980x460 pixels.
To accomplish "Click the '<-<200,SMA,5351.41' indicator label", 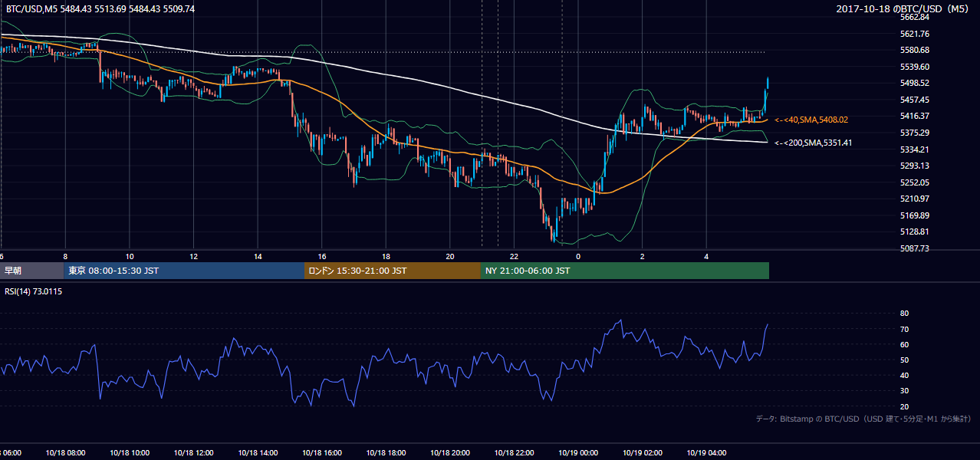I will 813,143.
